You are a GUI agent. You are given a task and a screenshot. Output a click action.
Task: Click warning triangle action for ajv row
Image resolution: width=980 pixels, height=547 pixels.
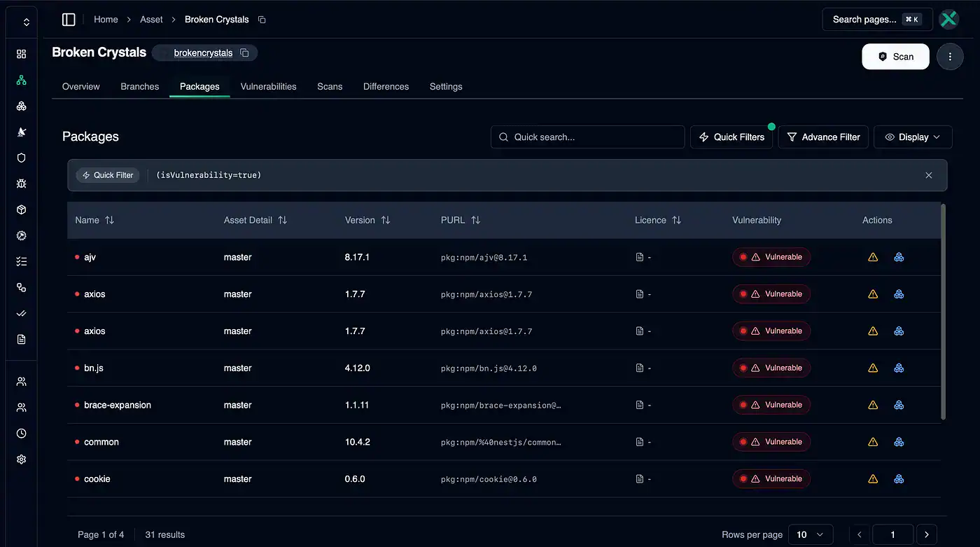pyautogui.click(x=873, y=257)
